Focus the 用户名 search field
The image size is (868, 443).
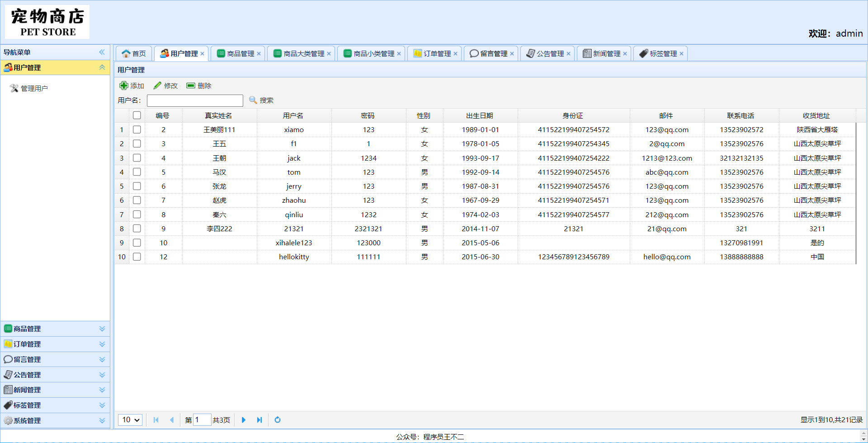pos(195,100)
